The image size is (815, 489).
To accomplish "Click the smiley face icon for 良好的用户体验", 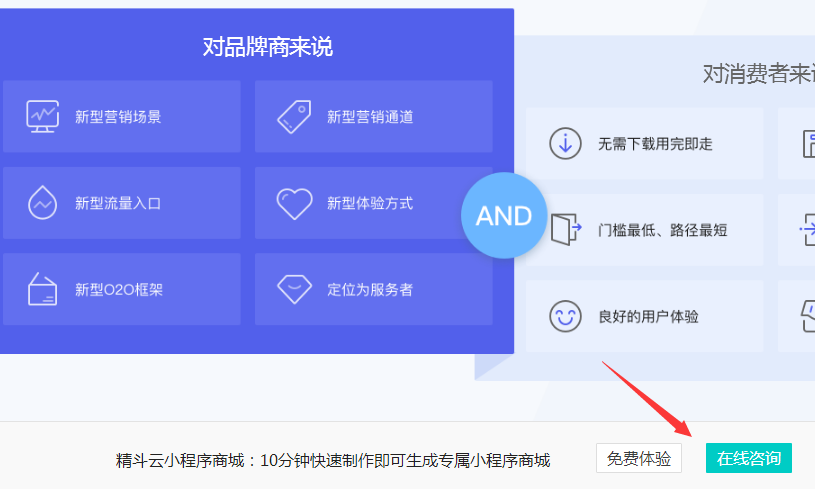I will (566, 316).
